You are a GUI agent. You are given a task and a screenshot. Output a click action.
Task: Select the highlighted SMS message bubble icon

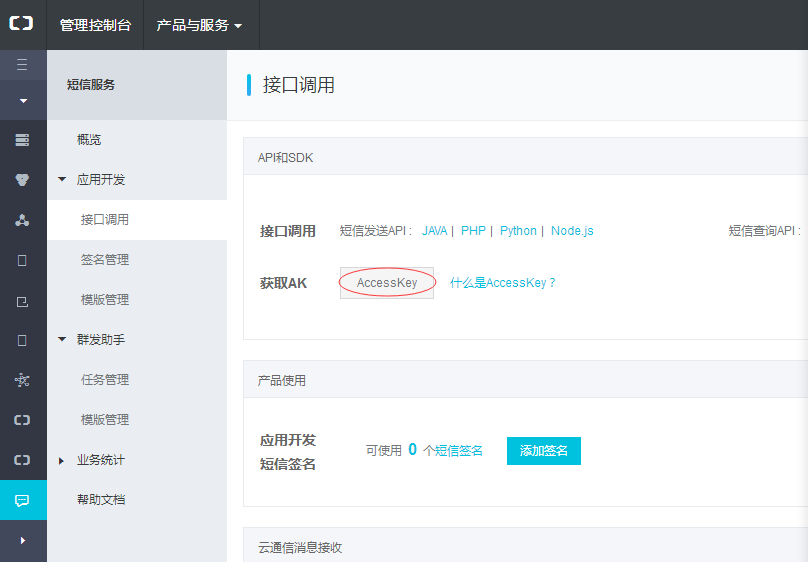point(22,500)
